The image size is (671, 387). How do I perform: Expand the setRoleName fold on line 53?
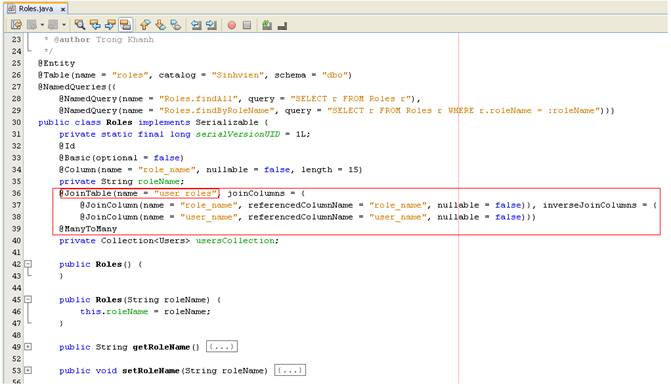28,370
